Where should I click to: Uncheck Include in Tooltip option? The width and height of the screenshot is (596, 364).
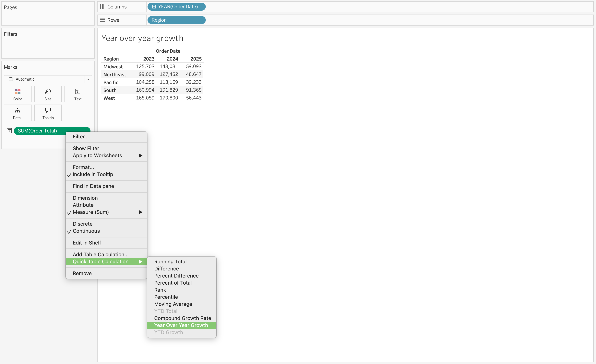(x=93, y=174)
